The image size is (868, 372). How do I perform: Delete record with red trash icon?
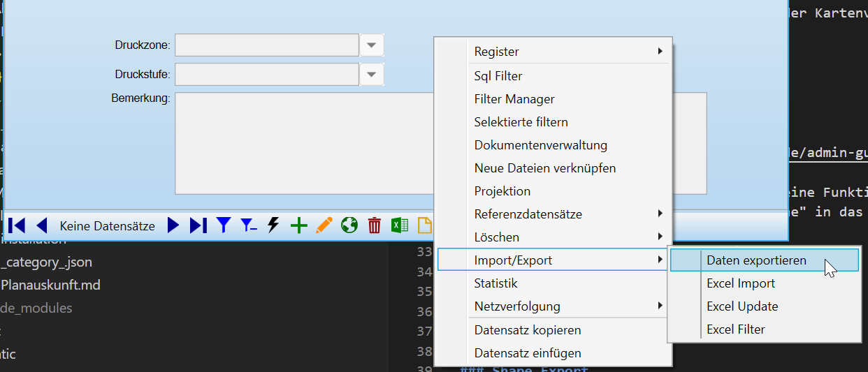[375, 225]
